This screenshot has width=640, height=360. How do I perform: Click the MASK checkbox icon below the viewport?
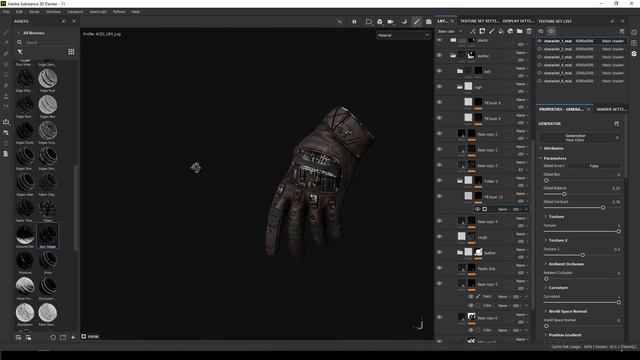click(x=84, y=336)
